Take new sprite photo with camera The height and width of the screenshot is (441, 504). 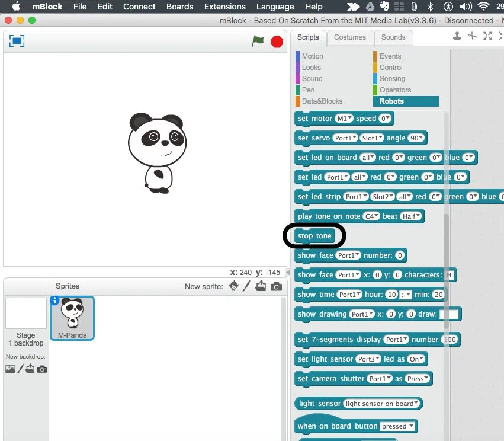tap(276, 286)
